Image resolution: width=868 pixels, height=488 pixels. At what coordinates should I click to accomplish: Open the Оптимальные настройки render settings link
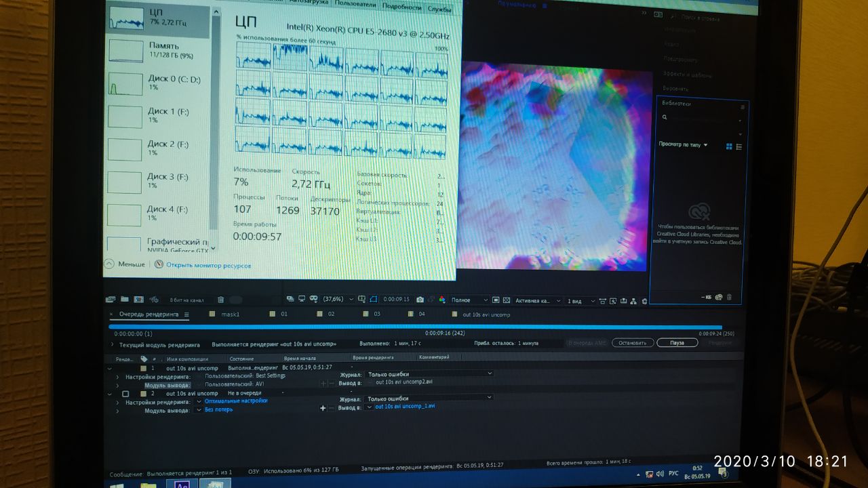pyautogui.click(x=235, y=401)
